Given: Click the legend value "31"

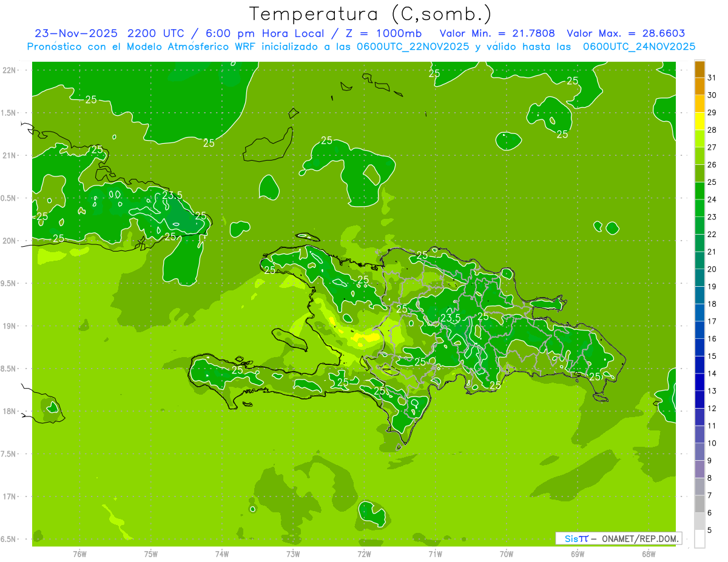Looking at the screenshot, I should pyautogui.click(x=712, y=77).
